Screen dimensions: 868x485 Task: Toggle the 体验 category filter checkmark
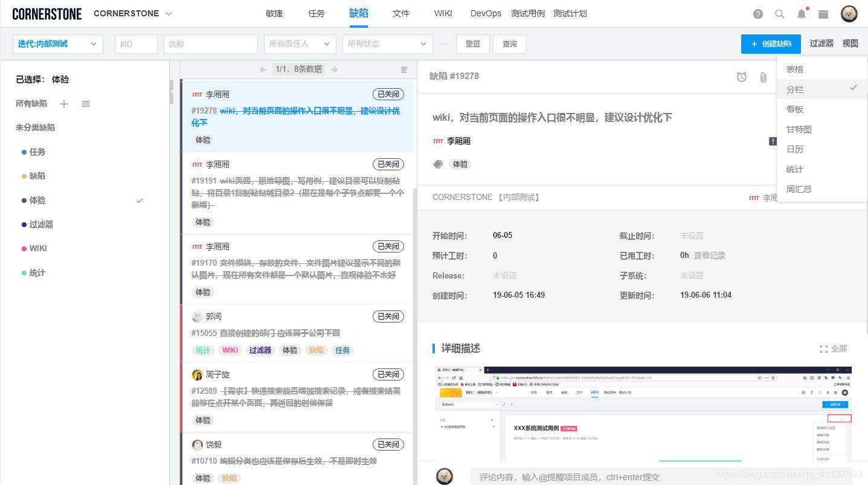(140, 201)
